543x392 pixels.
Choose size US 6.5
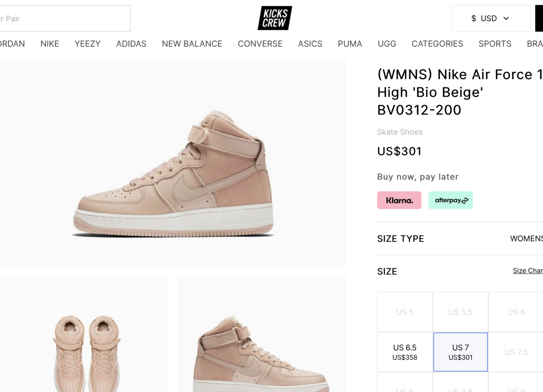[x=405, y=352]
